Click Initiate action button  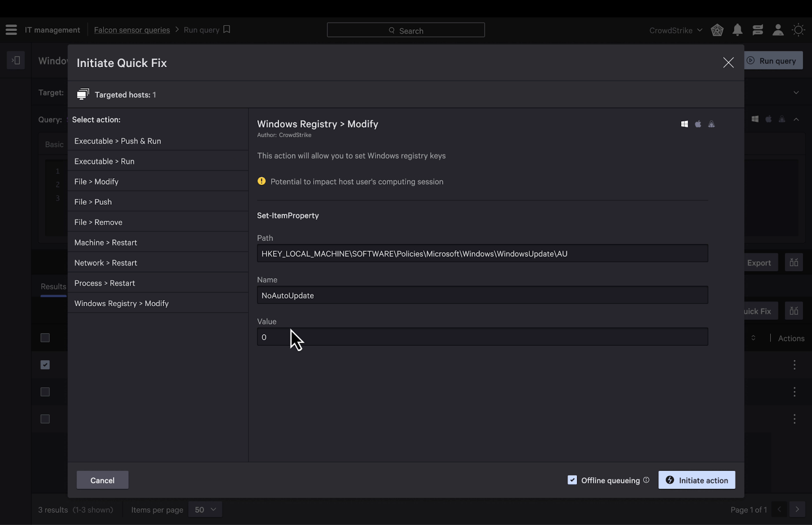[x=697, y=480]
